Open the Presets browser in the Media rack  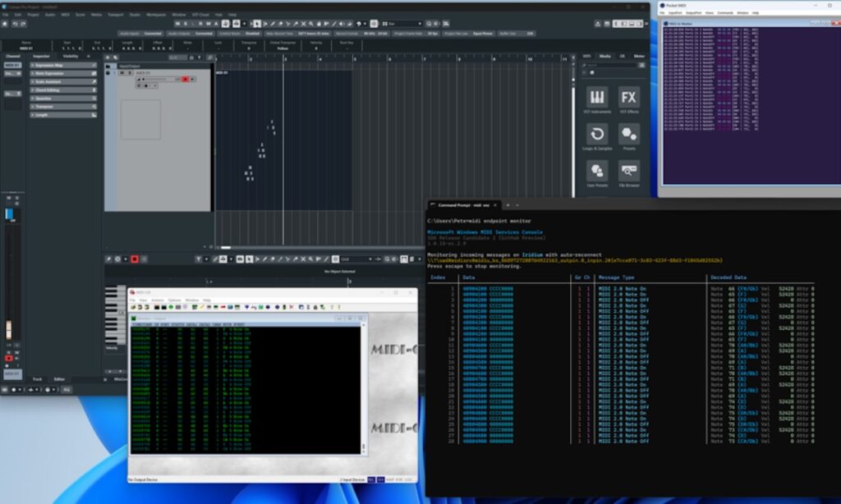coord(628,135)
